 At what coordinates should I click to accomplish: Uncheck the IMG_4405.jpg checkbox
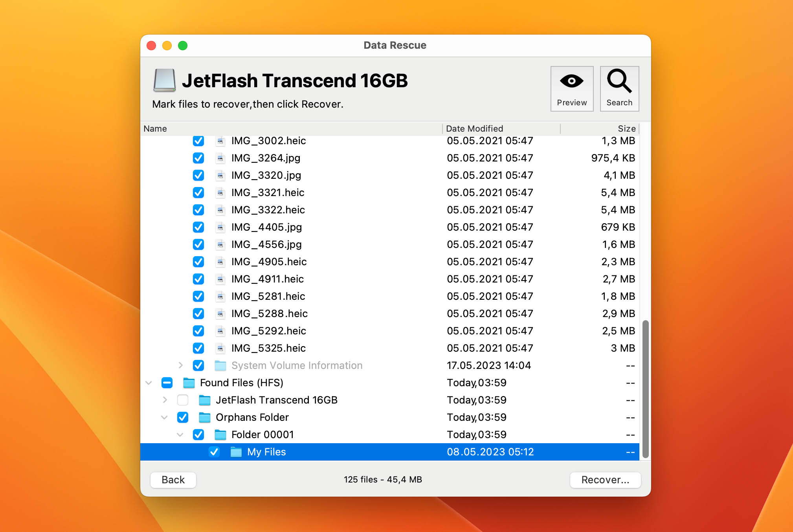coord(198,227)
